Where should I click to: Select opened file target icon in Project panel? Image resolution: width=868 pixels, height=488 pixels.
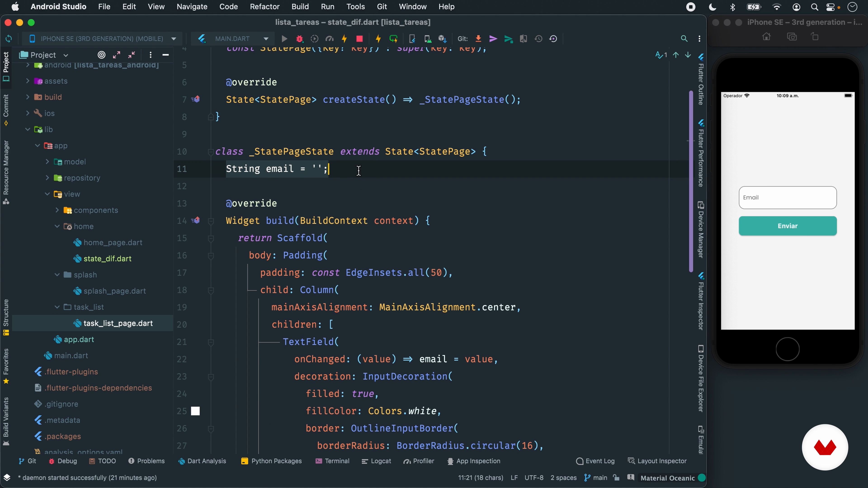101,54
